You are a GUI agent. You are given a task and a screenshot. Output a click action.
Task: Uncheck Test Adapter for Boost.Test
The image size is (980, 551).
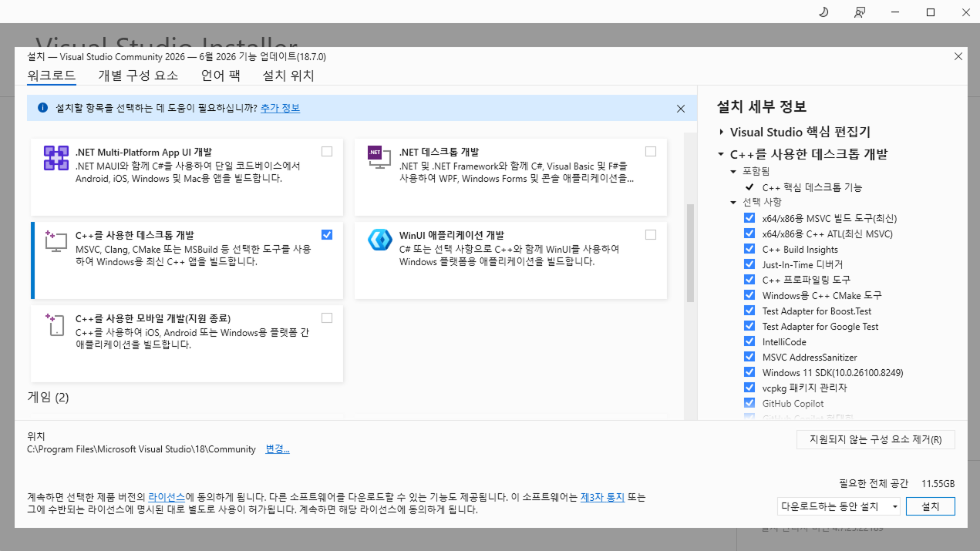coord(749,311)
